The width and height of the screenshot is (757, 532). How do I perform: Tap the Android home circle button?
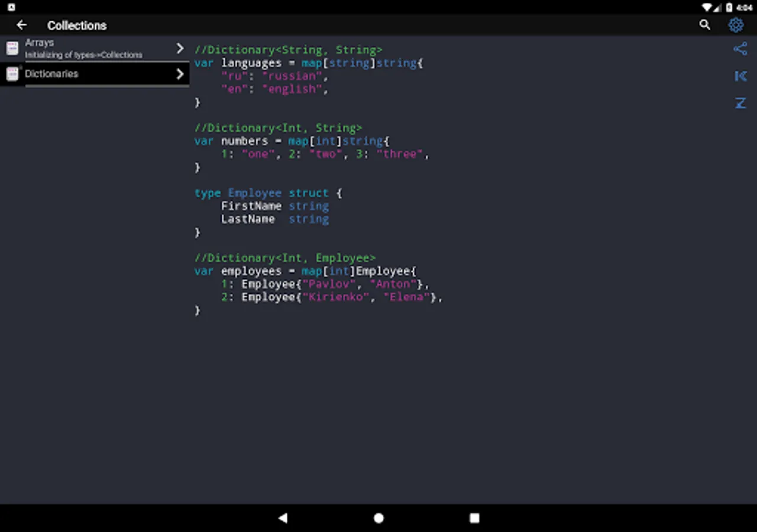[x=378, y=518]
